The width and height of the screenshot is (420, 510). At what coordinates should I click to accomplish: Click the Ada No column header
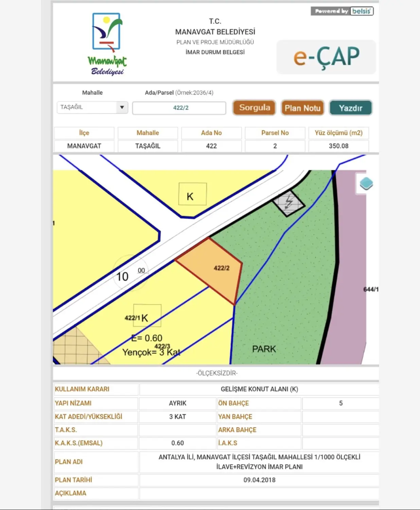click(x=211, y=133)
